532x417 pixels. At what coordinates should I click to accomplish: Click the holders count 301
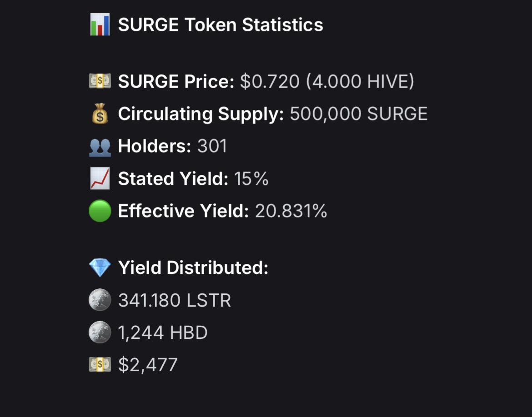pyautogui.click(x=212, y=146)
